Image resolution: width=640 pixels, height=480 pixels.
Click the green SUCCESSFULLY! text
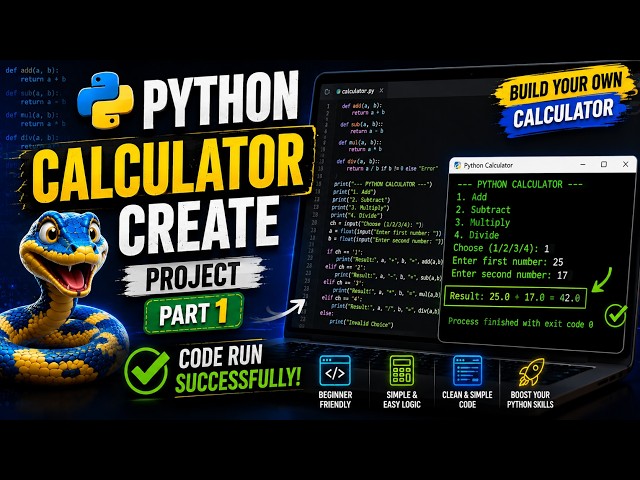[x=238, y=380]
